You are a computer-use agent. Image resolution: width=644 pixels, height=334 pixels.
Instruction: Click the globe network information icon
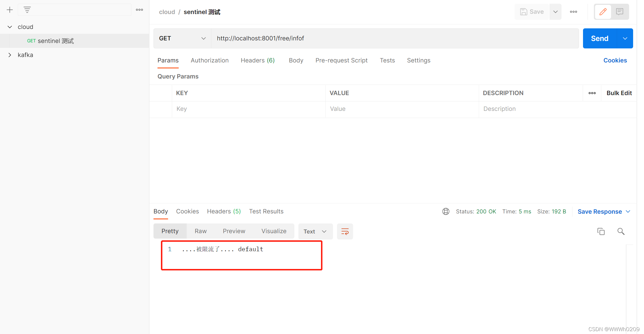446,212
